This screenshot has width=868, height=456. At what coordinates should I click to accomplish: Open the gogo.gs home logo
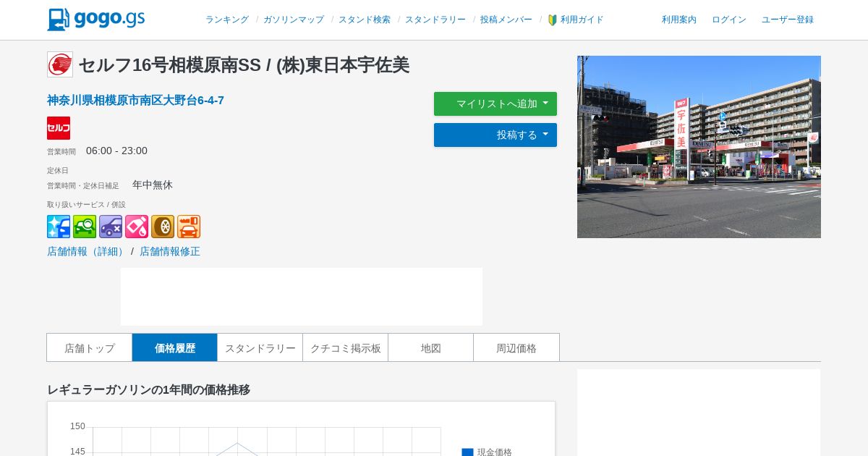point(96,20)
